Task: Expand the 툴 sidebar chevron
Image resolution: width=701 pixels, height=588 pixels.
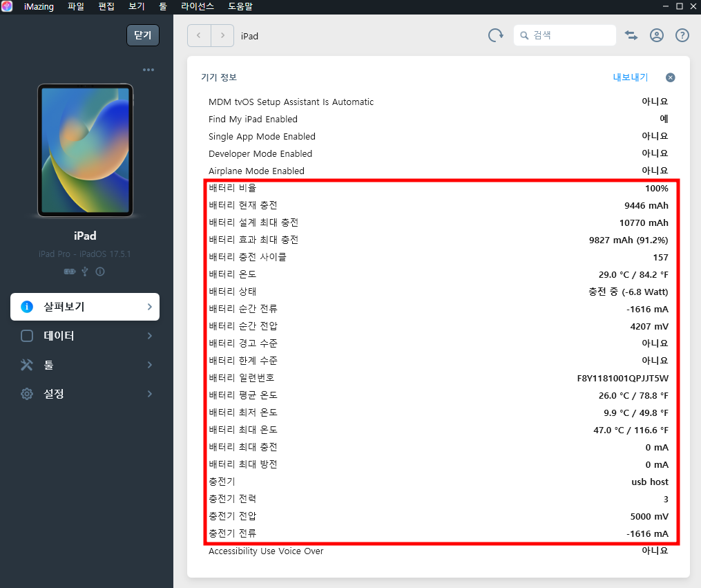Action: (x=150, y=365)
